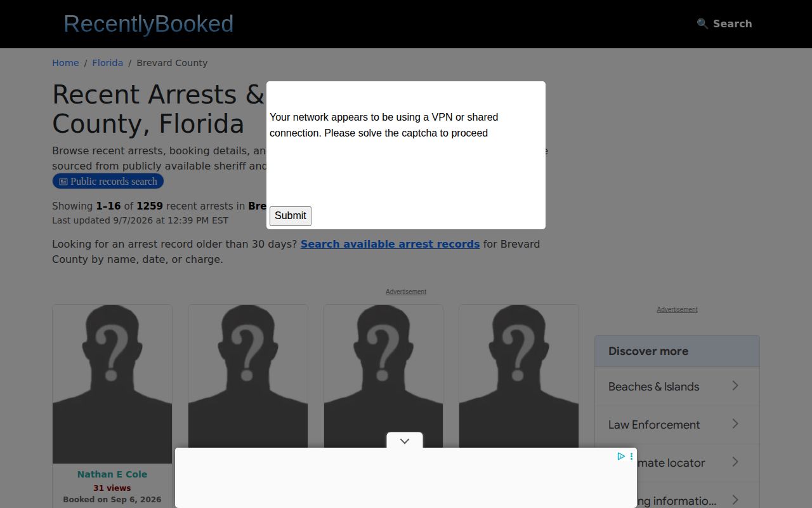Open the Public records search badge
Viewport: 812px width, 508px height.
click(108, 182)
